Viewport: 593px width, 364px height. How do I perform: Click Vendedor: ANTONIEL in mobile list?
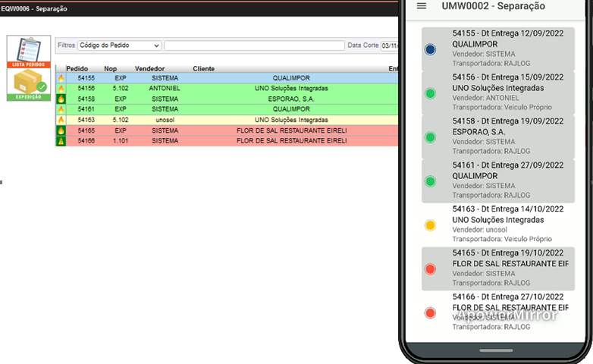coord(485,98)
